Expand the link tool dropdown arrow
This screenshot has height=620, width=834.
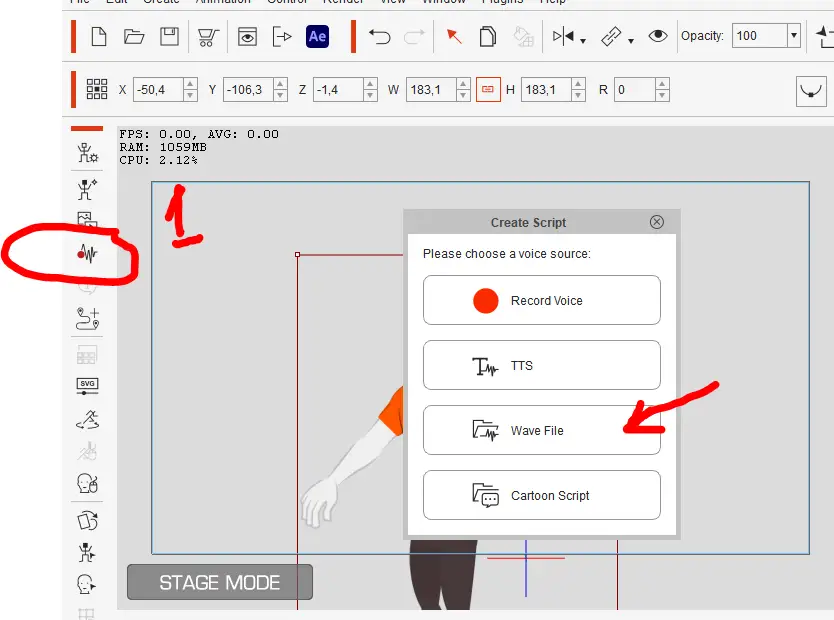click(631, 41)
